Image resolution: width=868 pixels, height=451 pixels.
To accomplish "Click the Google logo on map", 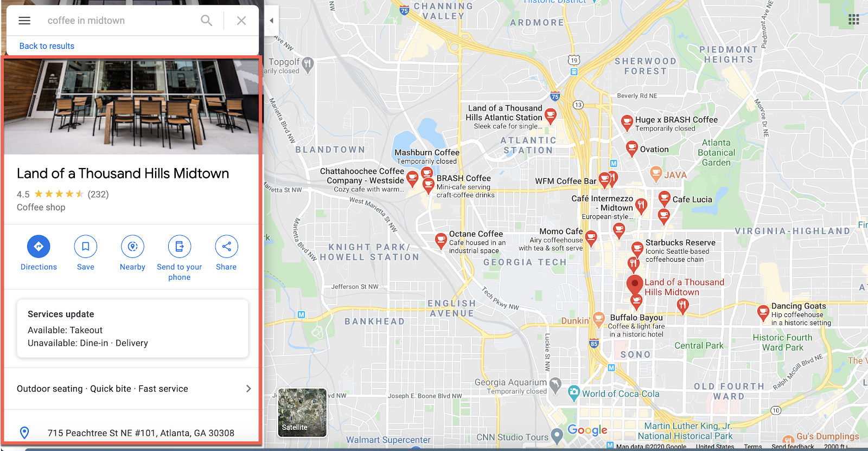I will 588,430.
